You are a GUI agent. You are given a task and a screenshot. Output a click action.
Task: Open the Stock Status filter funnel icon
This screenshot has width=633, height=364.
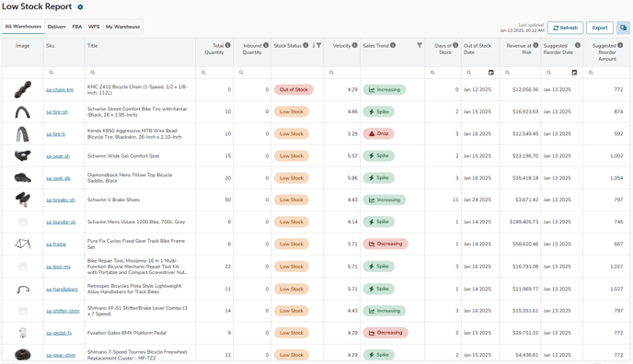(x=319, y=46)
